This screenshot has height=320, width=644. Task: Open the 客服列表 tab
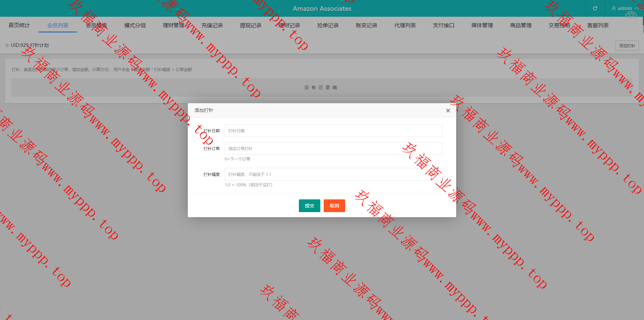pos(598,25)
